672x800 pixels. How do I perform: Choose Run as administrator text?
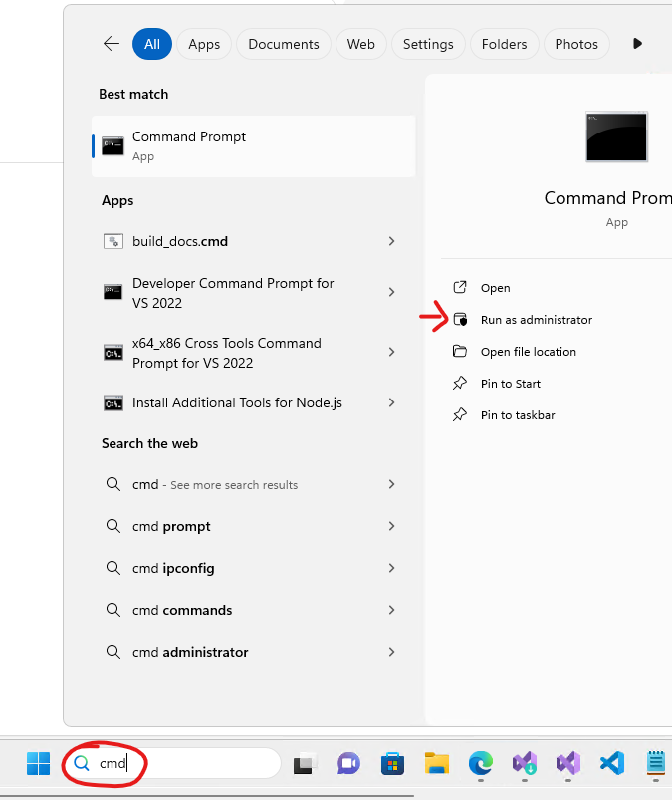tap(537, 320)
